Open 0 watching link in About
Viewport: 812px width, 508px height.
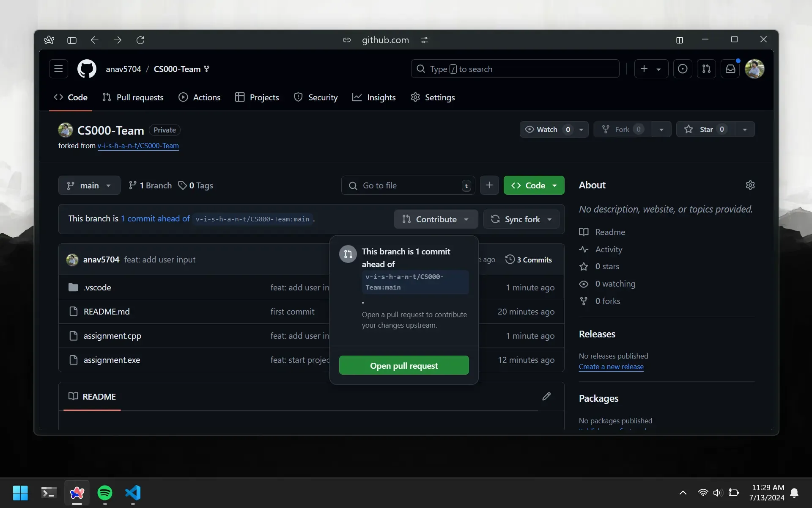(607, 284)
